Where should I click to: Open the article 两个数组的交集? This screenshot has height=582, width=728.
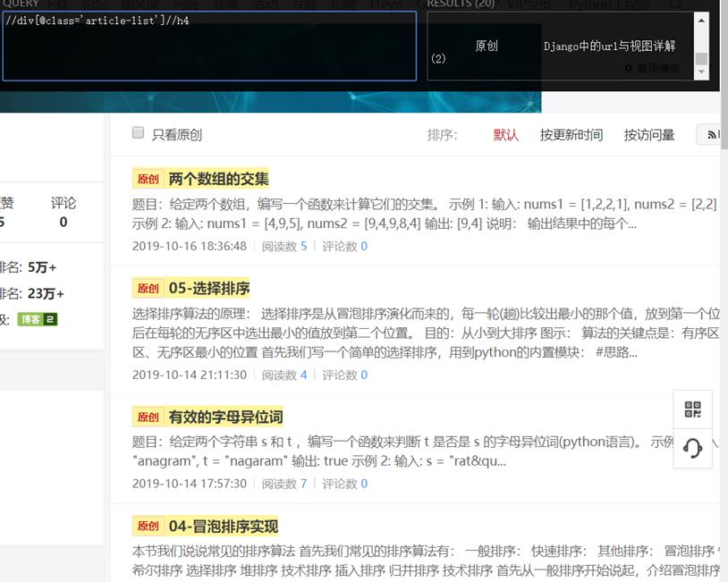218,179
